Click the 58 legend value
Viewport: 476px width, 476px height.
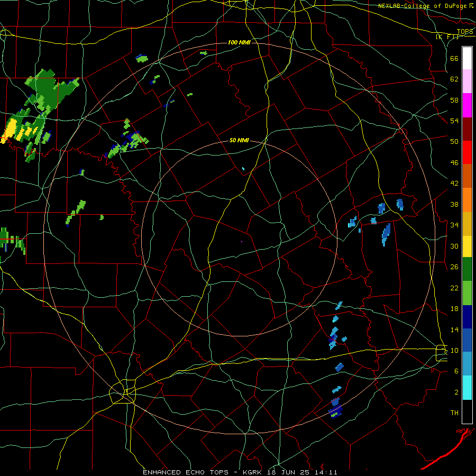[x=454, y=100]
